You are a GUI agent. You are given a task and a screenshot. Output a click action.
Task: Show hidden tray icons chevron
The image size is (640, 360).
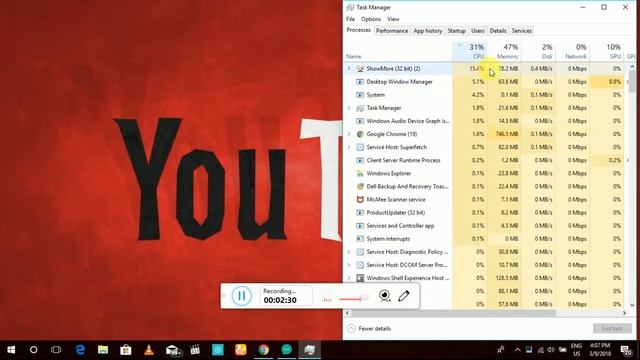pyautogui.click(x=517, y=350)
